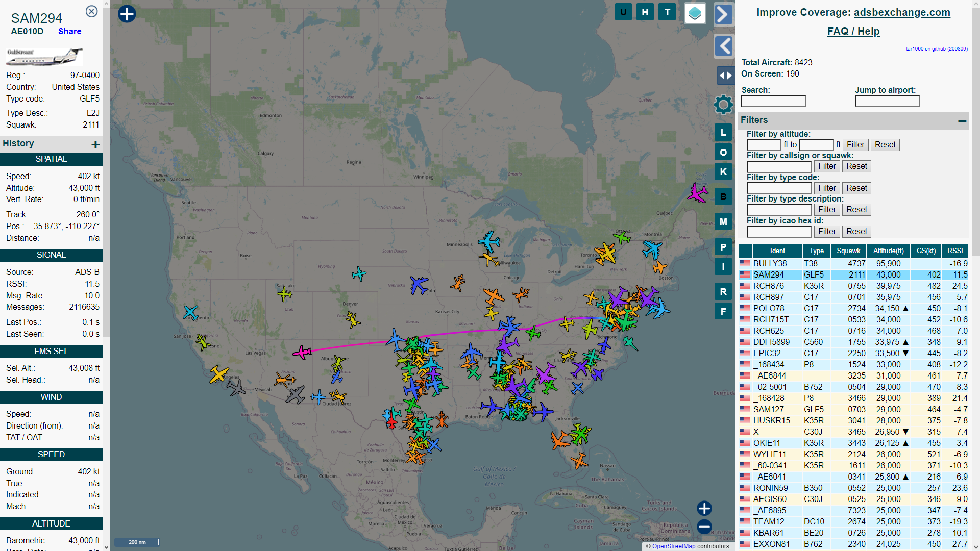Open the map layer switcher
This screenshot has height=551, width=980.
pos(695,14)
